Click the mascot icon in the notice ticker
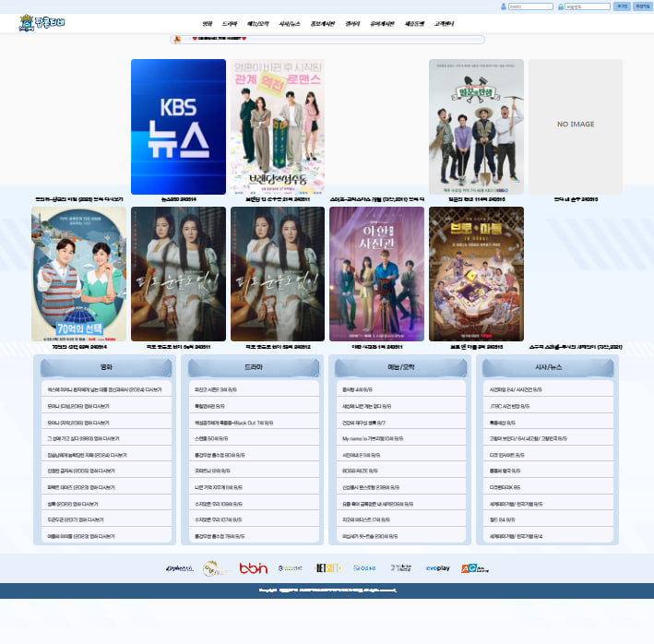The width and height of the screenshot is (654, 644). [177, 39]
